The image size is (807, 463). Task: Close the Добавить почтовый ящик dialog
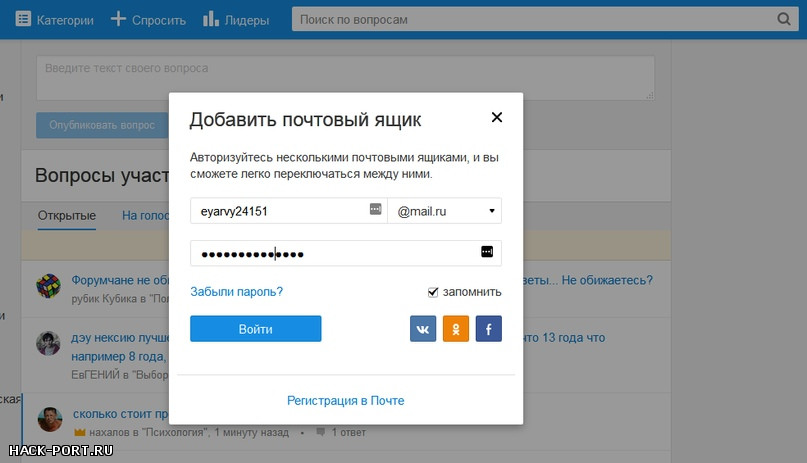497,117
